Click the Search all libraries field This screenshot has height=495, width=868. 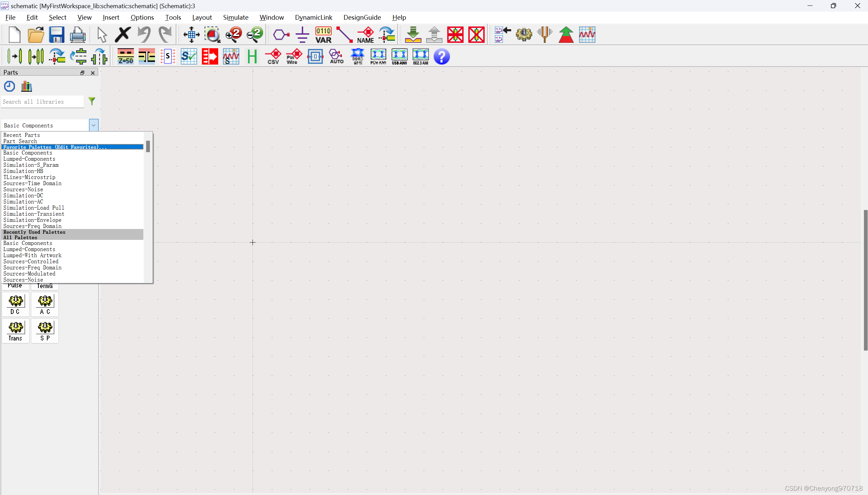pos(42,102)
